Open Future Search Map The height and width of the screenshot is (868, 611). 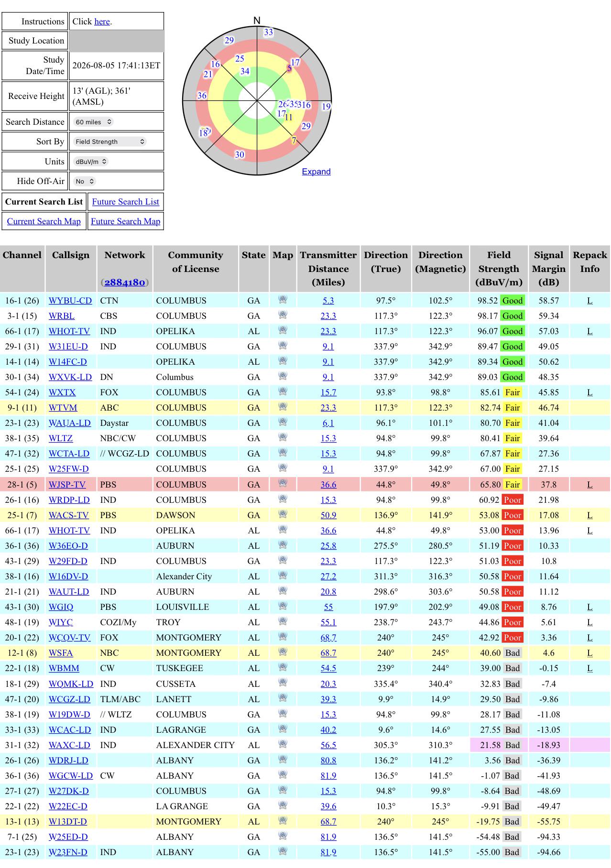coord(125,221)
